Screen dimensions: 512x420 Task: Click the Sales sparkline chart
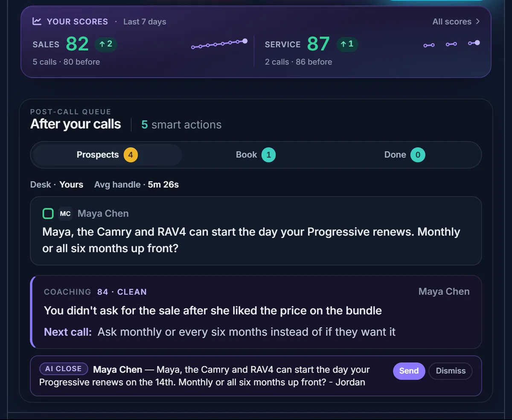[x=219, y=44]
